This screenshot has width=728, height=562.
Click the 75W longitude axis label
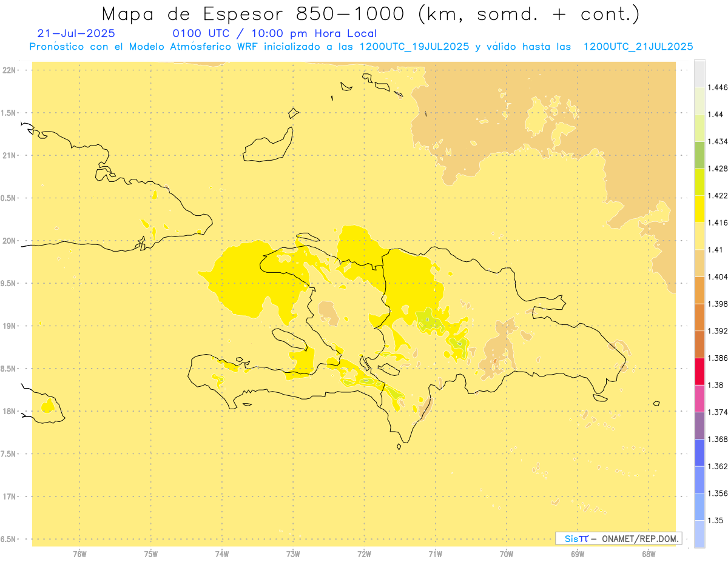(151, 554)
